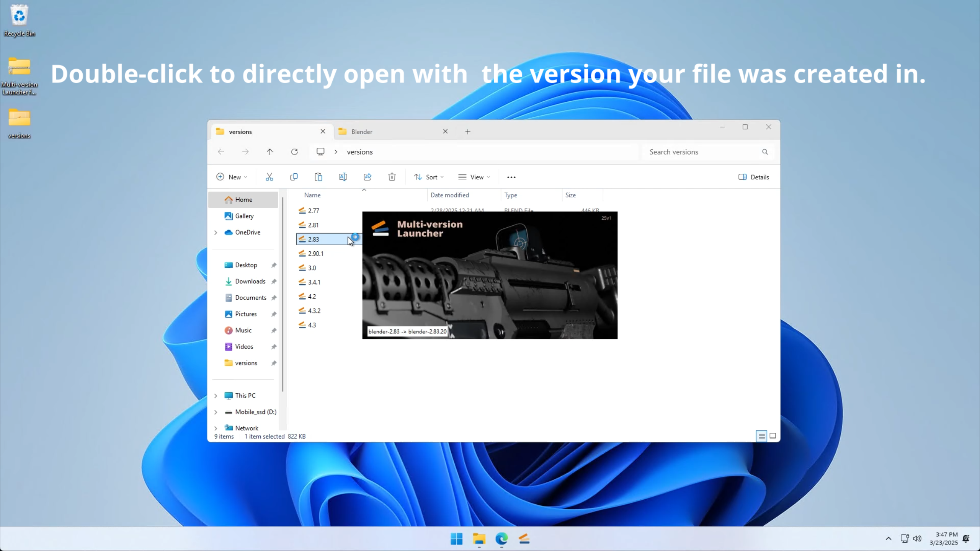Viewport: 980px width, 551px height.
Task: Expand the Network tree node
Action: click(x=216, y=428)
